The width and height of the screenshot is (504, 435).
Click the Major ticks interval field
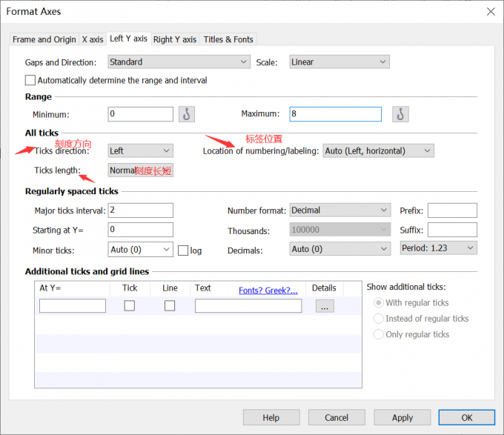coord(140,210)
